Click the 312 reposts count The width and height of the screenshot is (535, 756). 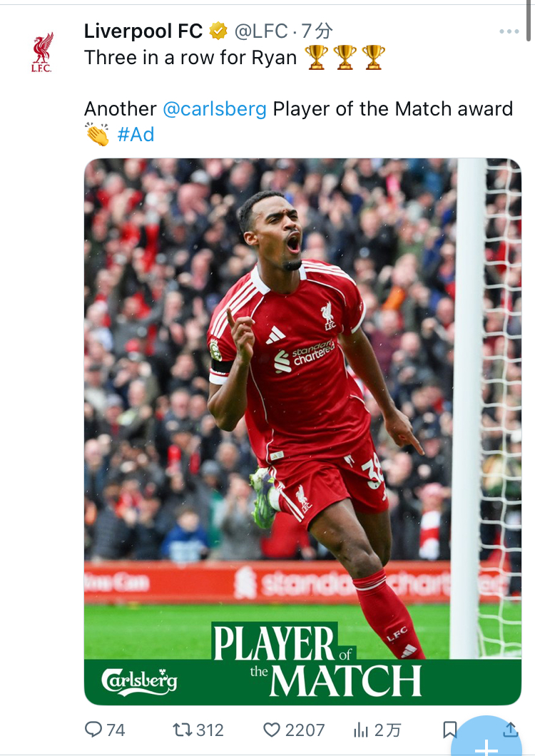[210, 730]
